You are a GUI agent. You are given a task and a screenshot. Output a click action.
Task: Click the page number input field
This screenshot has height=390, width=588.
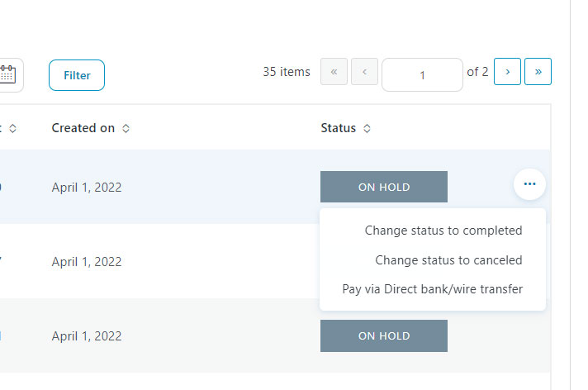tap(422, 75)
